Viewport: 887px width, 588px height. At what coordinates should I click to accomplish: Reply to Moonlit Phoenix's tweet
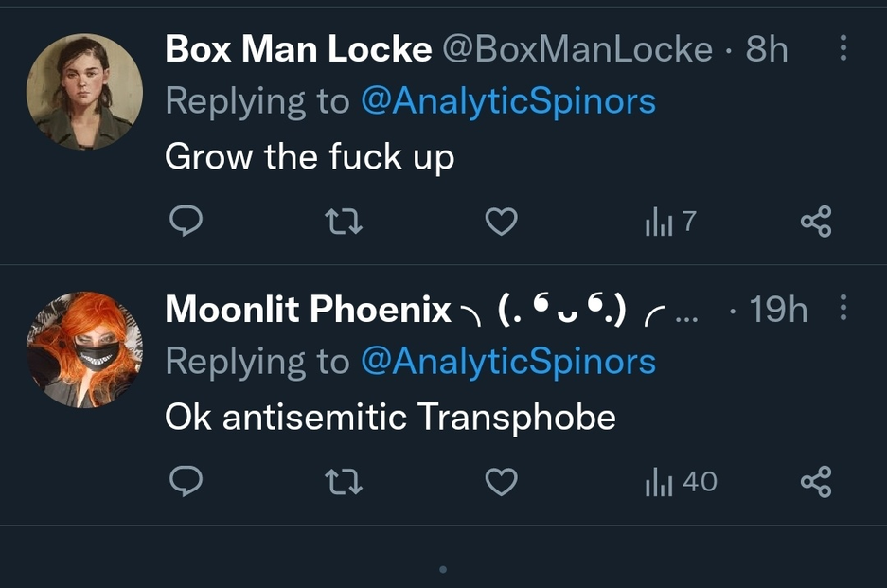(x=186, y=482)
